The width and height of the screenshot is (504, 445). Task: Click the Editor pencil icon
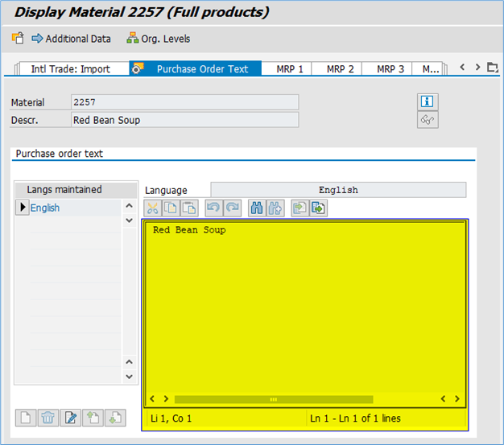point(70,418)
